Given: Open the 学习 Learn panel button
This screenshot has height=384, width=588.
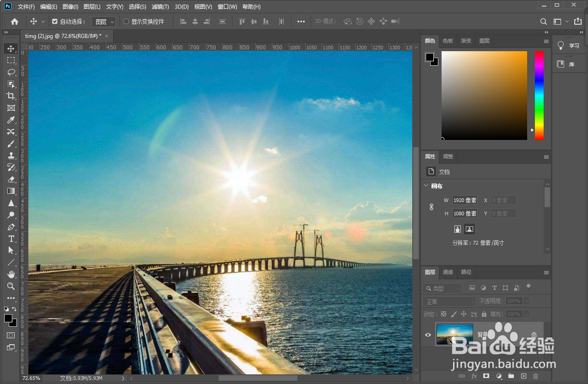Looking at the screenshot, I should coord(569,46).
